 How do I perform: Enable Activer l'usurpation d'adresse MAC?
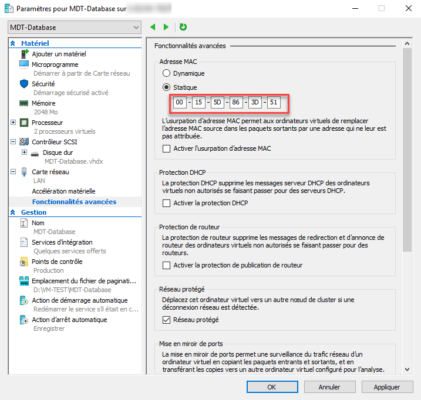click(x=166, y=148)
